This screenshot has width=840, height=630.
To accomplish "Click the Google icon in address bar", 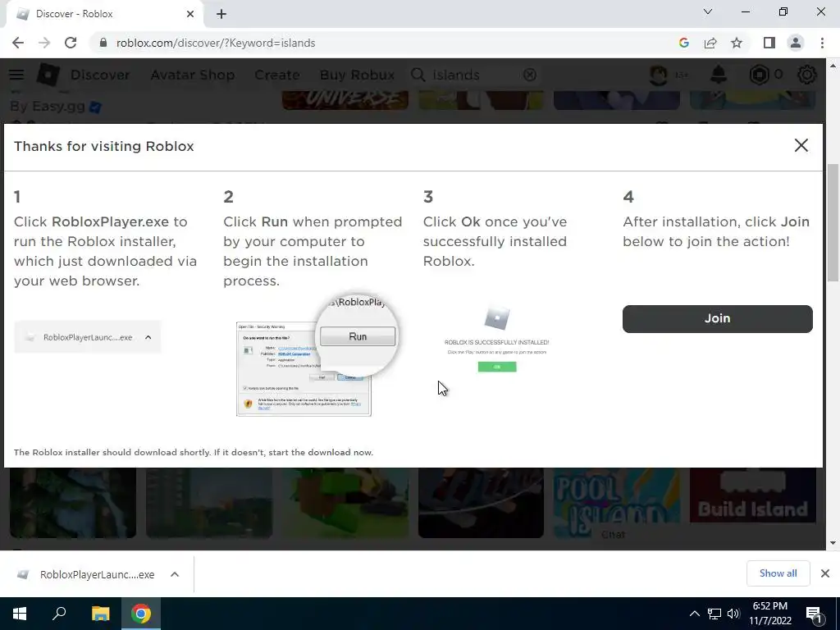I will (683, 43).
